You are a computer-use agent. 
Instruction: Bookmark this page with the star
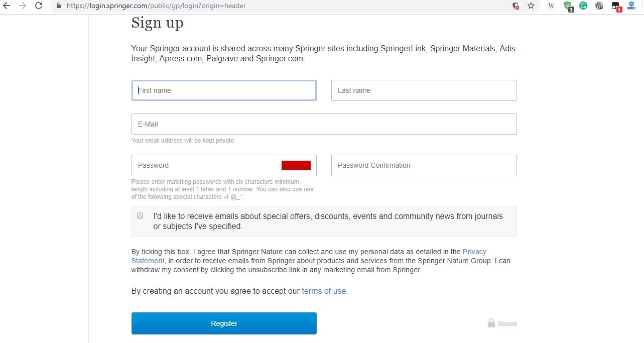(x=531, y=6)
